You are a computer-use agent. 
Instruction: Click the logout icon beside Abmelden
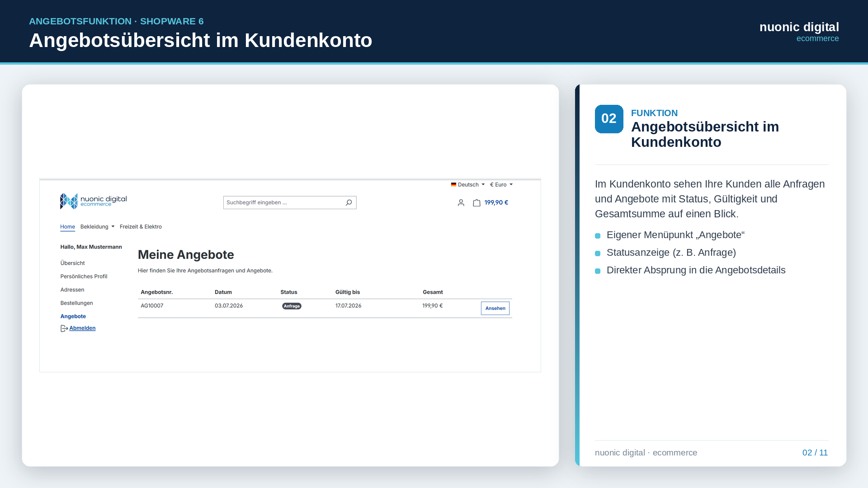click(64, 328)
